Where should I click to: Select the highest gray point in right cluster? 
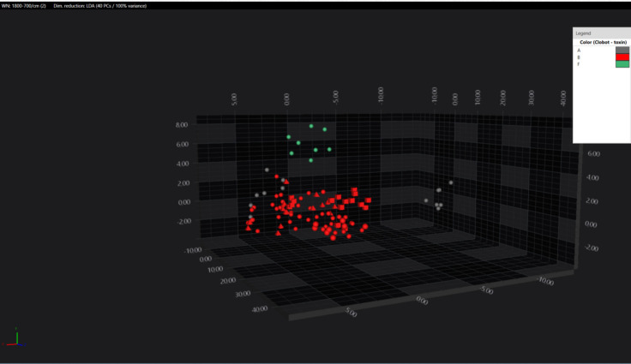451,182
